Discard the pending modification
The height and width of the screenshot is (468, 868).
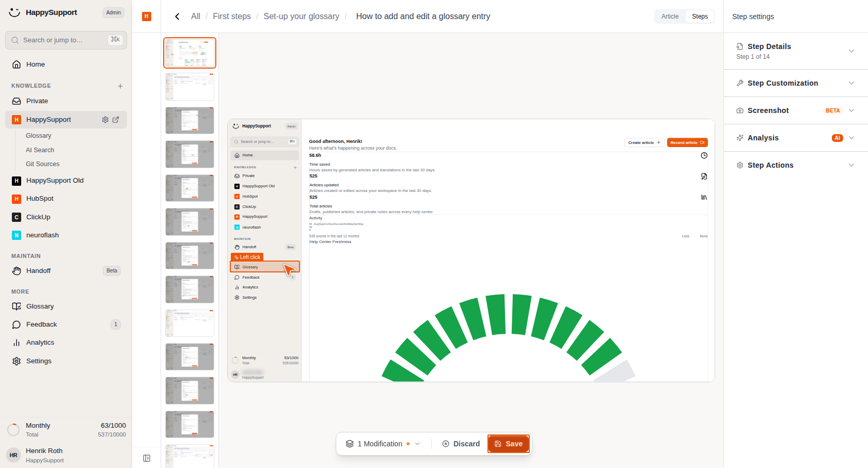click(461, 444)
